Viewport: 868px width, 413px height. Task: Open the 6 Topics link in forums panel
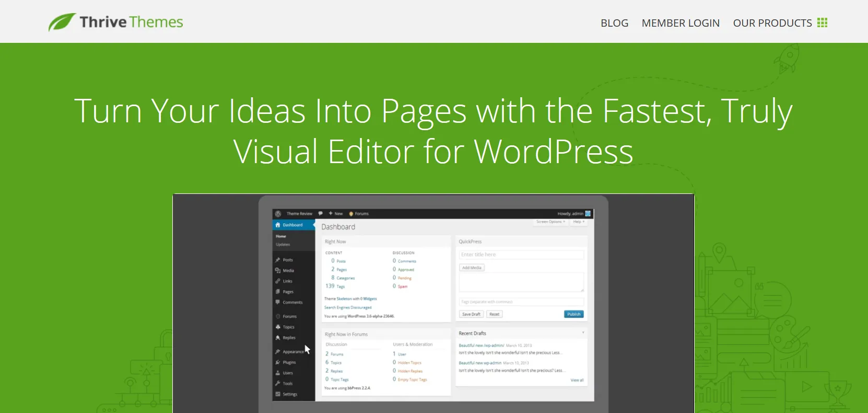[334, 362]
